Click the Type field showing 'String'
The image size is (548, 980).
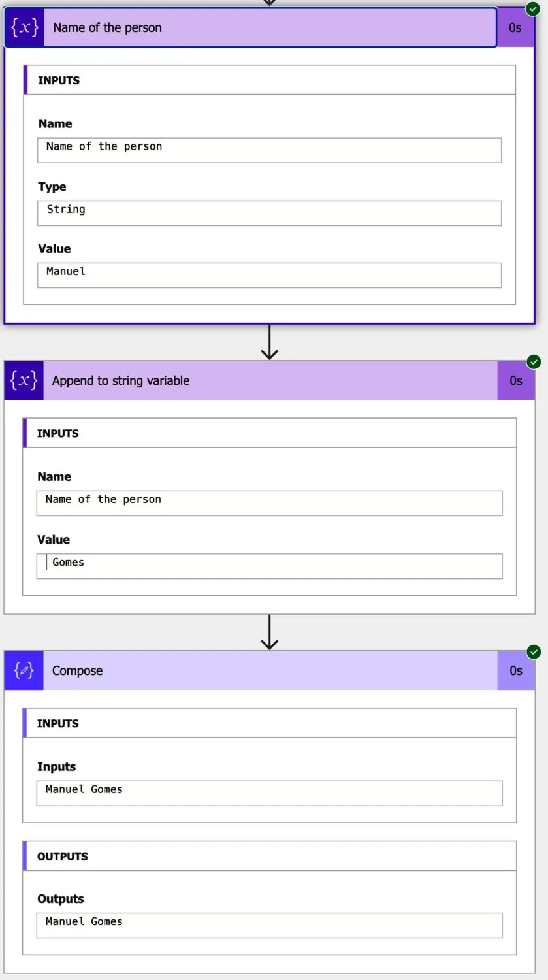click(269, 213)
